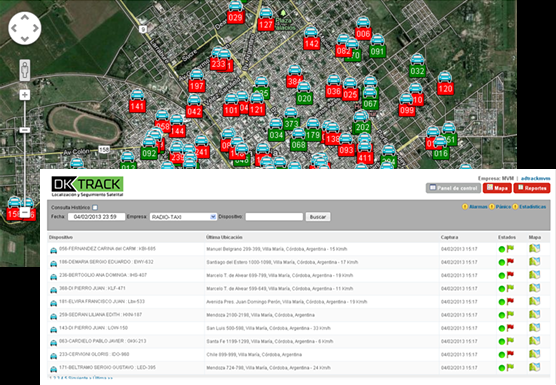Pan the map right with the arrow control
Viewport: 556px width, 385px height.
(35, 28)
